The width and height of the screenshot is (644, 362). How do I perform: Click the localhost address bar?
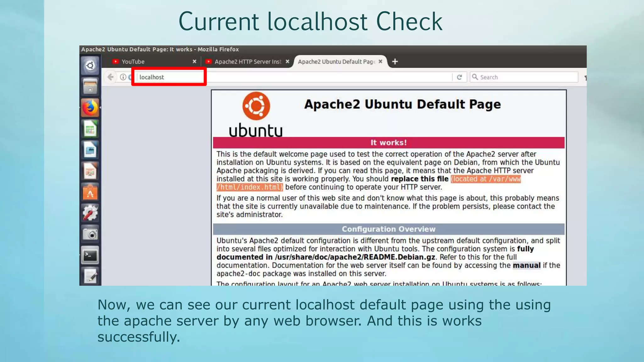click(294, 77)
